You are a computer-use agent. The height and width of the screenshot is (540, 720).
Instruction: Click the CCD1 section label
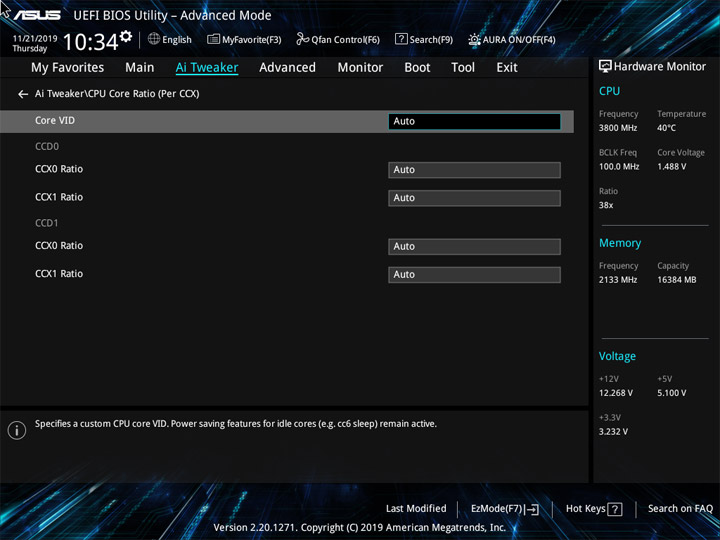[x=47, y=223]
